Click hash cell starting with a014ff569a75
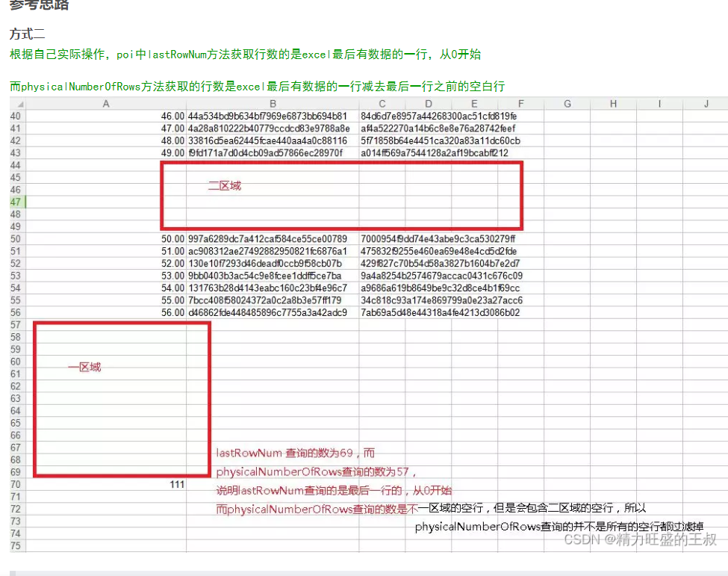728x576 pixels. 435,153
